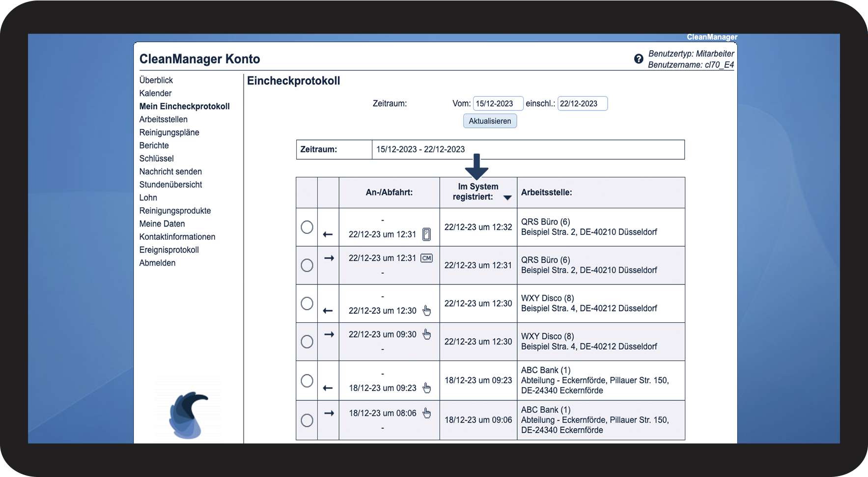Click 'Benutzertyp: Mitarbeiter' text

(x=691, y=54)
